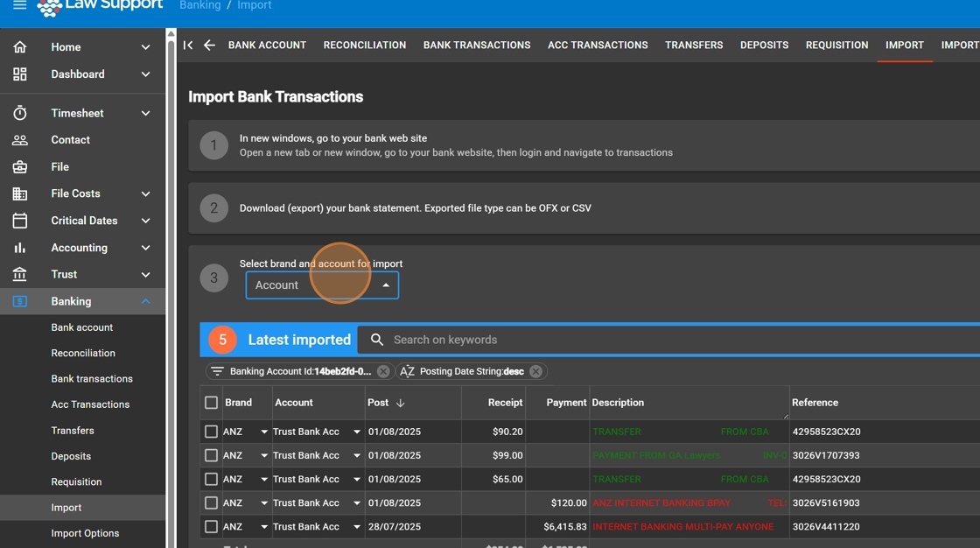Go to Bank account in sidebar
This screenshot has height=548, width=980.
(x=82, y=327)
